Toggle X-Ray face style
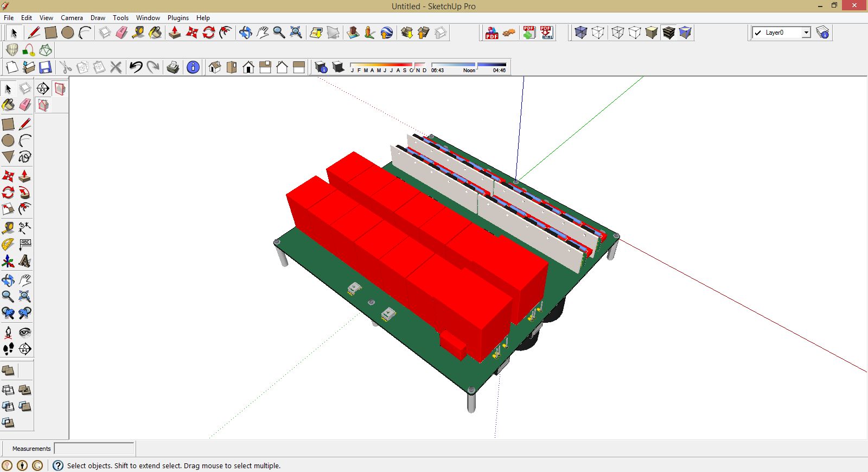This screenshot has height=472, width=868. 581,33
